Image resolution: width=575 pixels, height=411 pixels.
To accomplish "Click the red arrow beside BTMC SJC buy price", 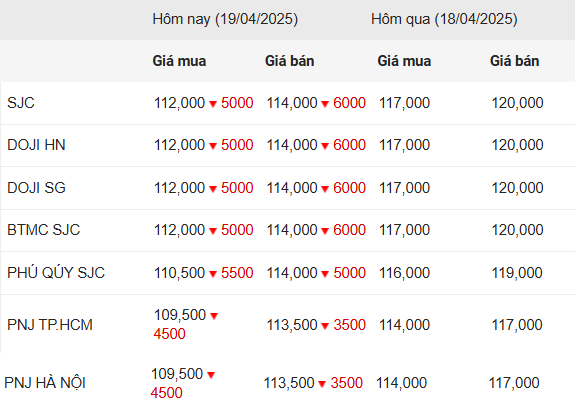I will point(213,231).
